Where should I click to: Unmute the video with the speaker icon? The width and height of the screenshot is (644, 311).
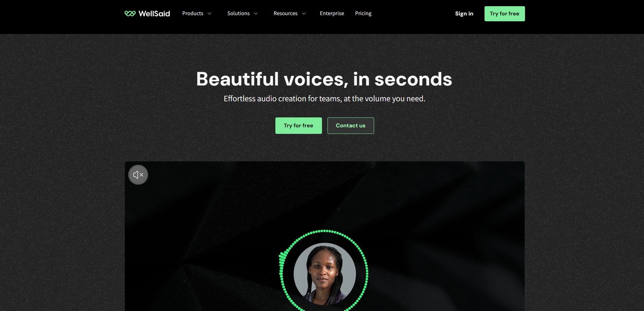(138, 175)
